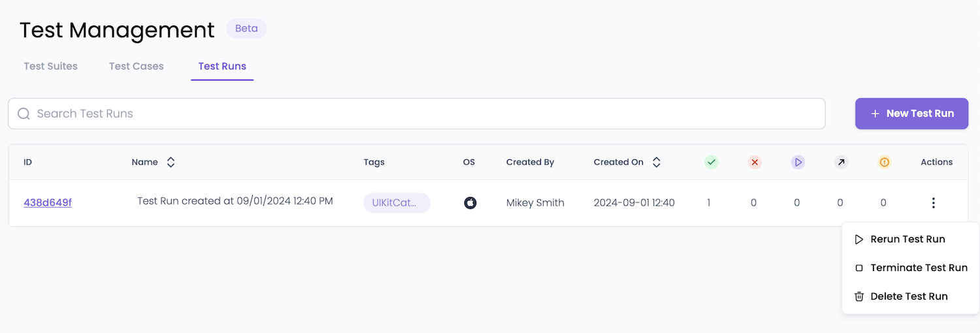Click the square icon beside Terminate Test Run
The height and width of the screenshot is (333, 980).
(x=859, y=268)
